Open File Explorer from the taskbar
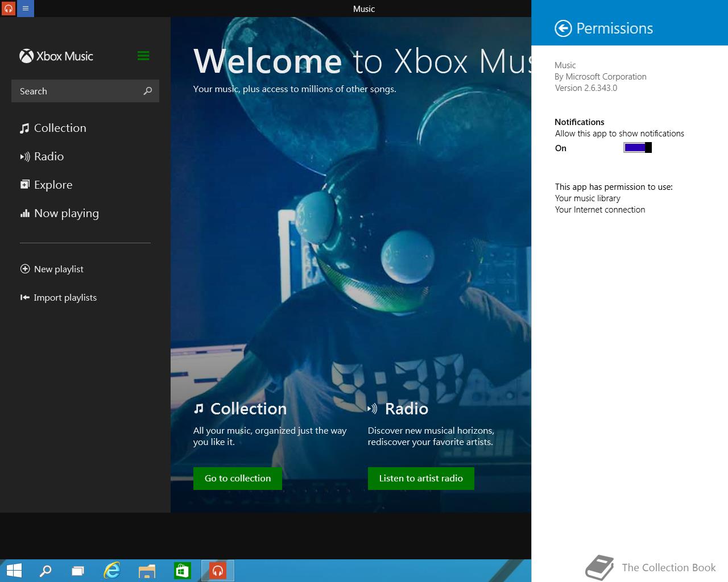This screenshot has height=582, width=728. coord(147,571)
